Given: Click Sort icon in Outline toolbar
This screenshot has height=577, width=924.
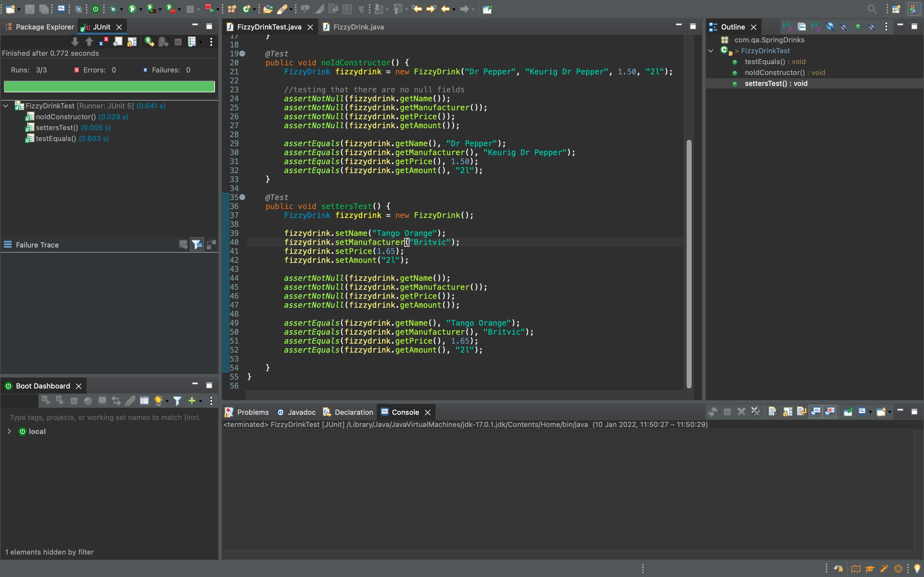Looking at the screenshot, I should pos(787,27).
